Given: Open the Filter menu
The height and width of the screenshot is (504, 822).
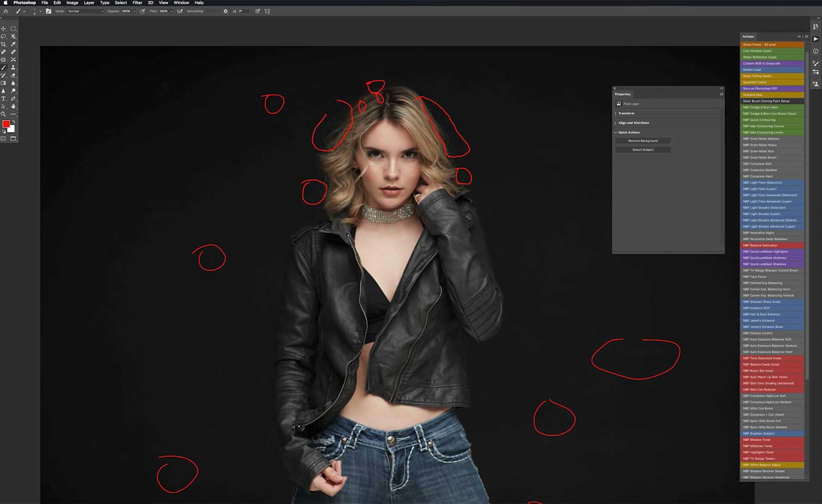Looking at the screenshot, I should pyautogui.click(x=137, y=3).
